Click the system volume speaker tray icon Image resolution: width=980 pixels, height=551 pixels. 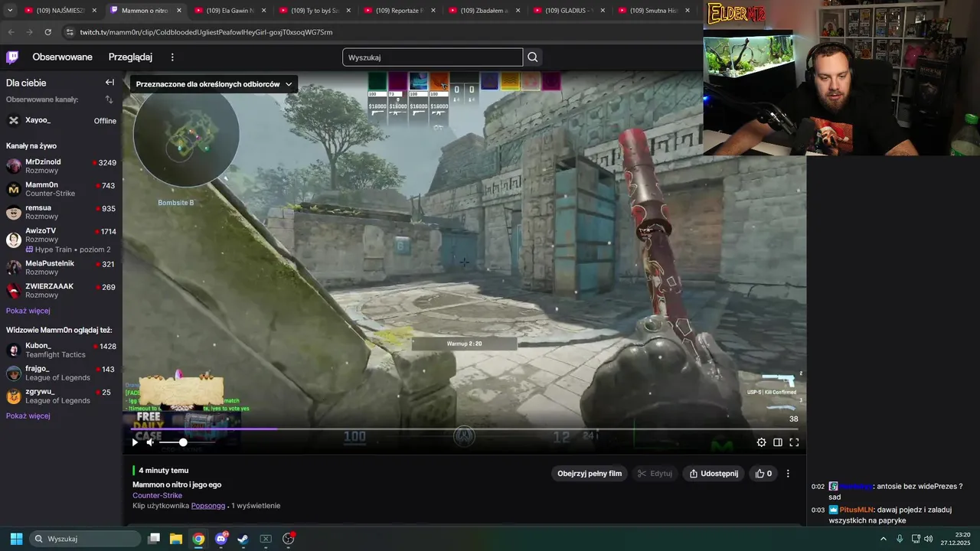928,539
